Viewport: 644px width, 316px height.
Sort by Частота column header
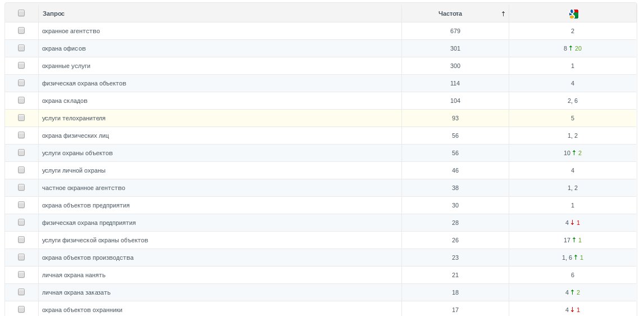coord(450,13)
